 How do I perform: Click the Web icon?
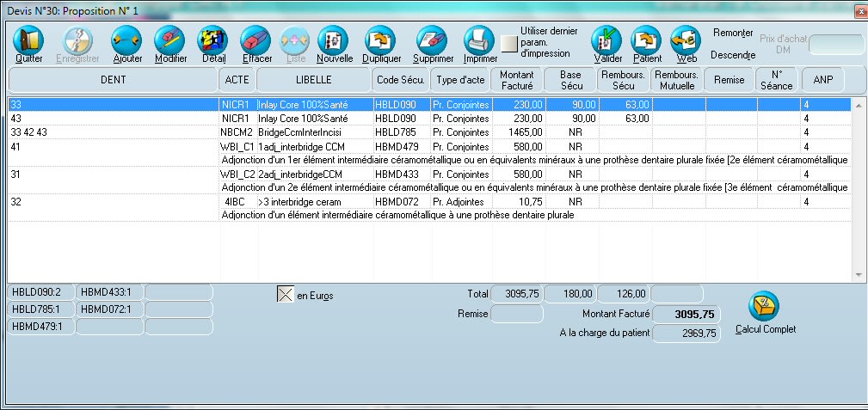[x=686, y=41]
